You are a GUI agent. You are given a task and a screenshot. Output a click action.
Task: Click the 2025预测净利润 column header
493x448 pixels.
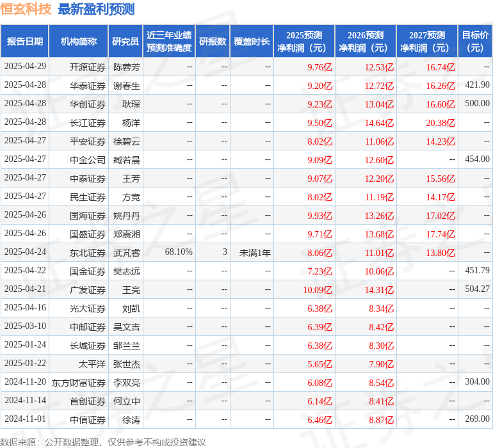point(304,41)
